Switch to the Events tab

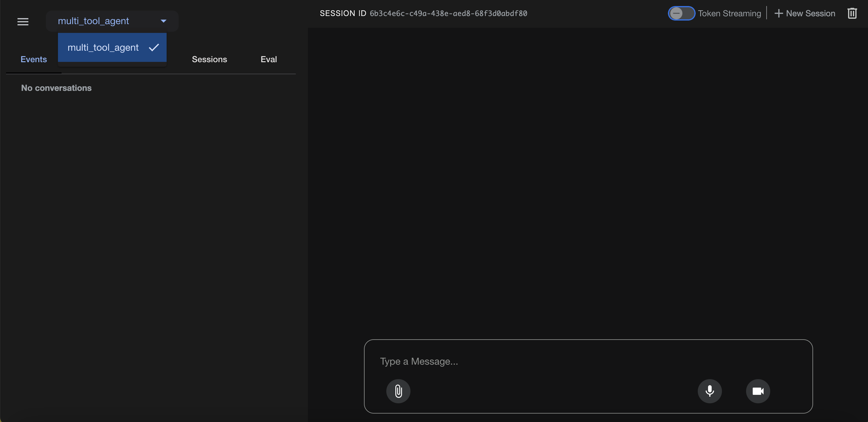point(34,59)
